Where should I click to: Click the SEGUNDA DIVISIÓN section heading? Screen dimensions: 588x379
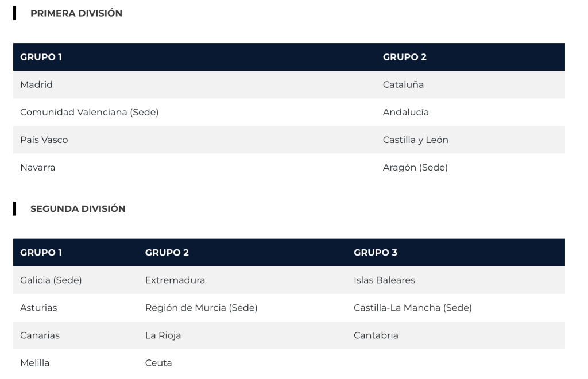point(78,209)
